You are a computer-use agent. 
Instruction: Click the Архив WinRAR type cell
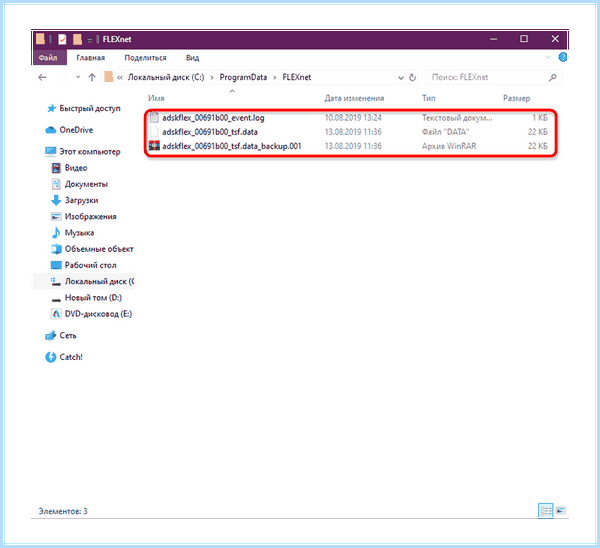449,146
